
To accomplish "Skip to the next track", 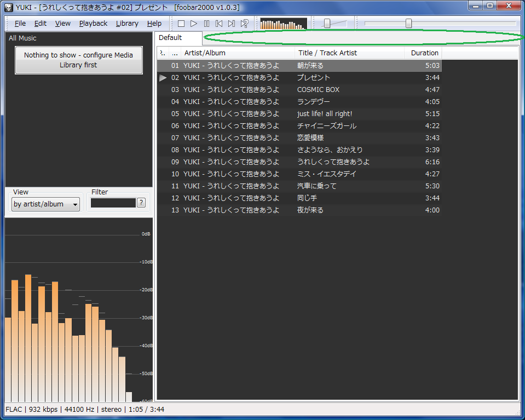I will click(232, 24).
